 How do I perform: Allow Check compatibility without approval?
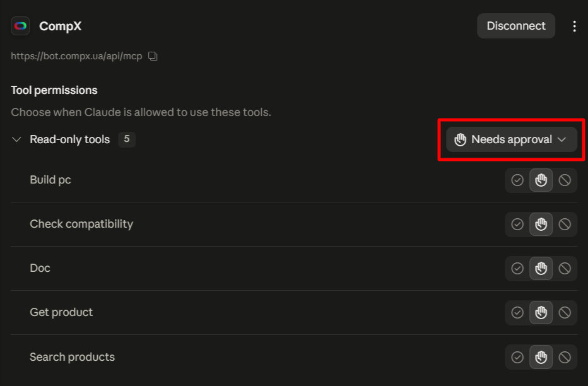coord(517,225)
